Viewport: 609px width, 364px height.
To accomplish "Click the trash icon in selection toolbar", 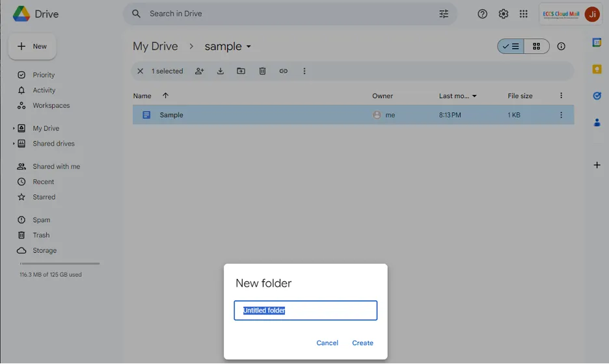I will click(x=262, y=71).
